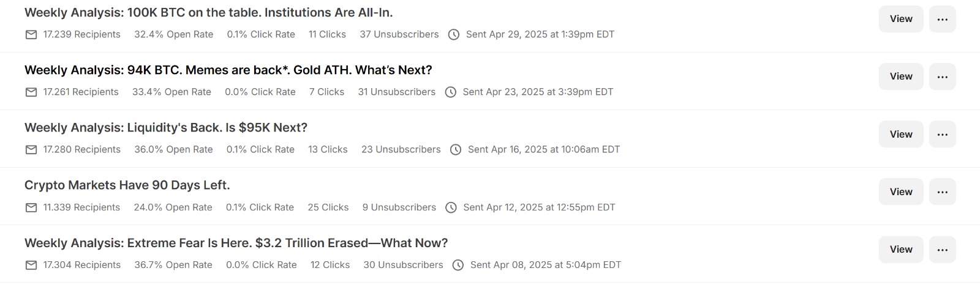The height and width of the screenshot is (290, 980).
Task: Click clock icon beside Sent Apr 16, 2025
Action: click(x=456, y=150)
